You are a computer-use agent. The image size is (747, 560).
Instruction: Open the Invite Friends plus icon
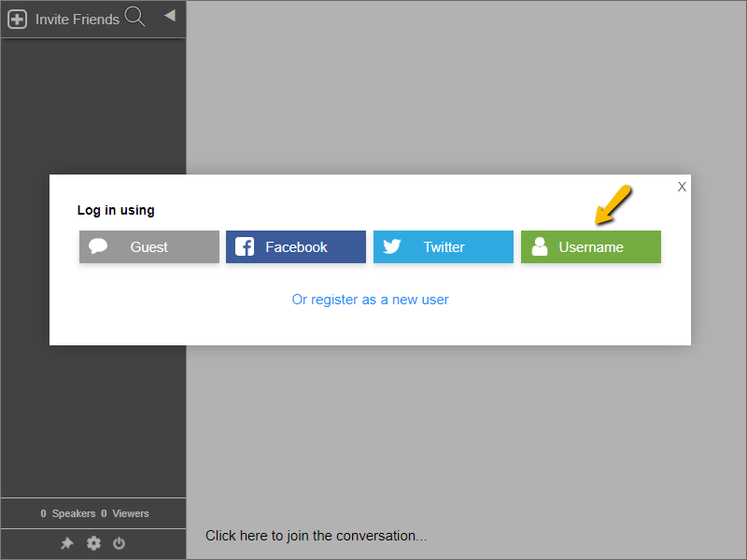coord(16,18)
